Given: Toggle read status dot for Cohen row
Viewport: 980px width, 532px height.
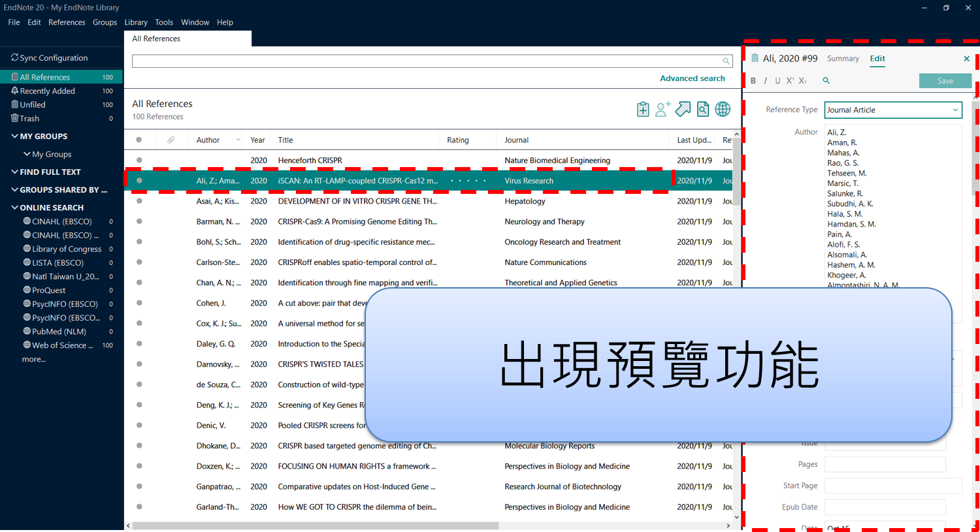Looking at the screenshot, I should [x=139, y=303].
